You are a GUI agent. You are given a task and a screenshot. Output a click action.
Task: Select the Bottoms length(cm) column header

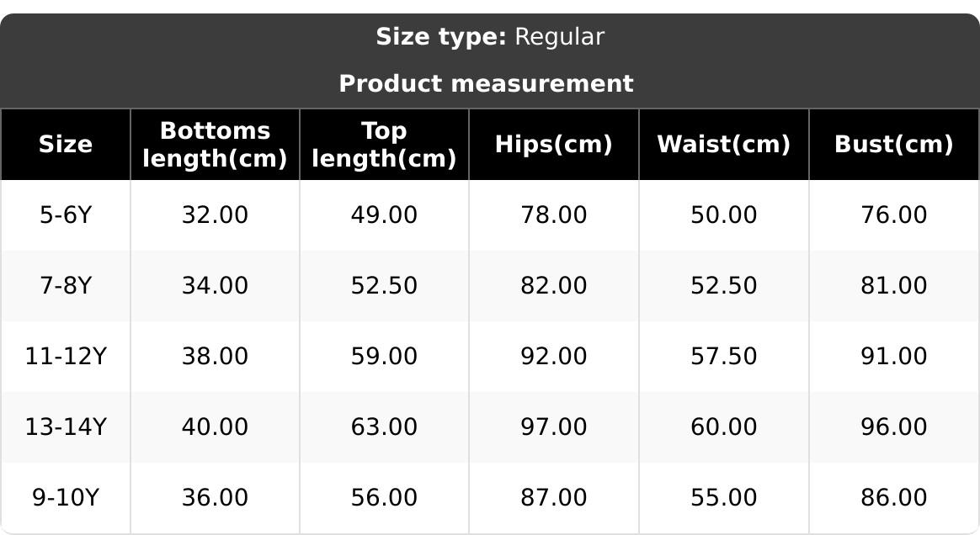tap(215, 145)
